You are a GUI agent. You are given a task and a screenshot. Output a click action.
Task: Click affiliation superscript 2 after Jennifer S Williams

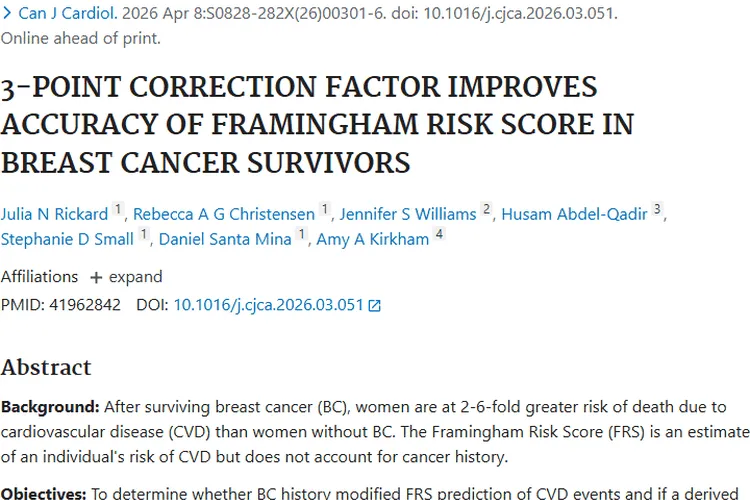pos(487,210)
